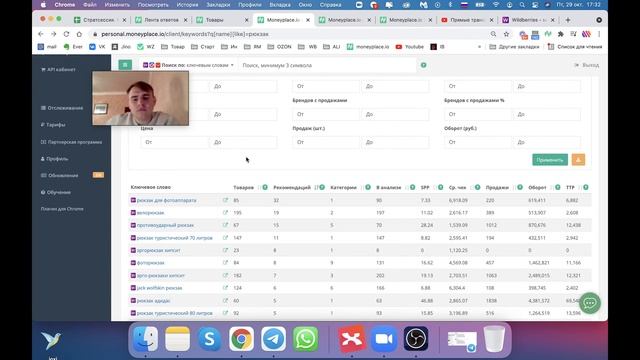640x360 pixels.
Task: Click help icon next to Оборот column
Action: pyautogui.click(x=558, y=187)
